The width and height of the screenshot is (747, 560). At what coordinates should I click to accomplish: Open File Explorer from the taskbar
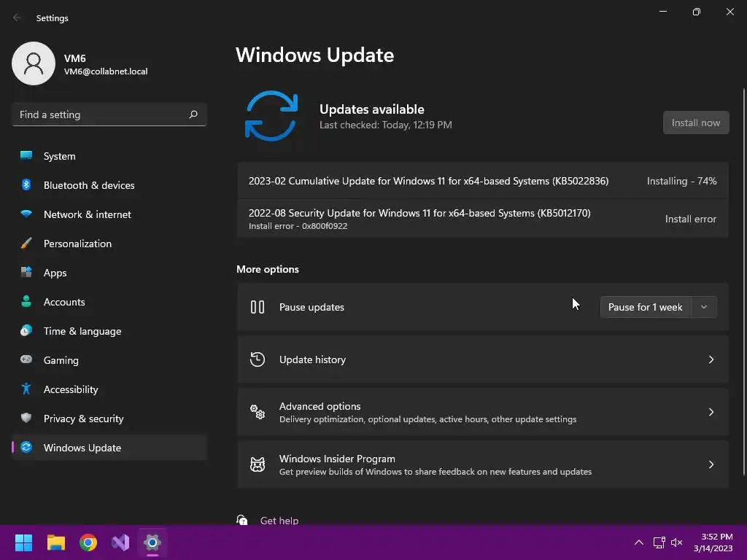coord(55,542)
